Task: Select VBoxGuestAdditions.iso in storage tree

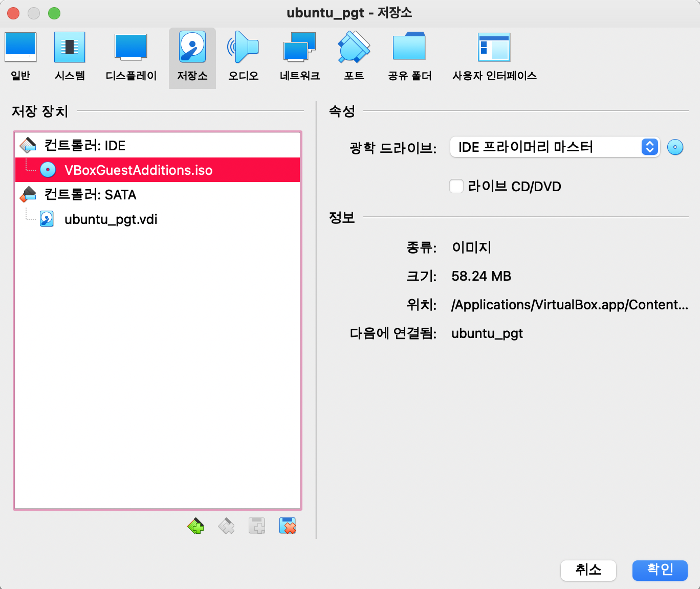Action: click(158, 170)
